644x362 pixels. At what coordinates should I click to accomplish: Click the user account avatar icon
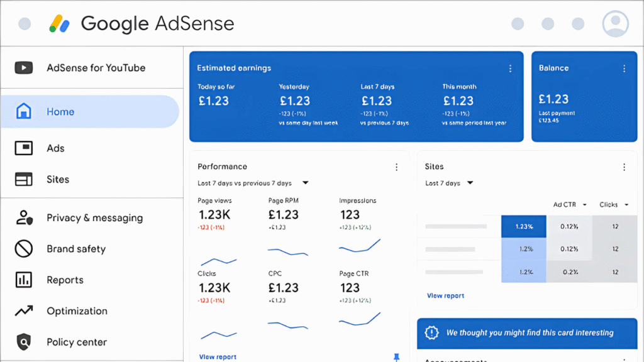click(615, 24)
